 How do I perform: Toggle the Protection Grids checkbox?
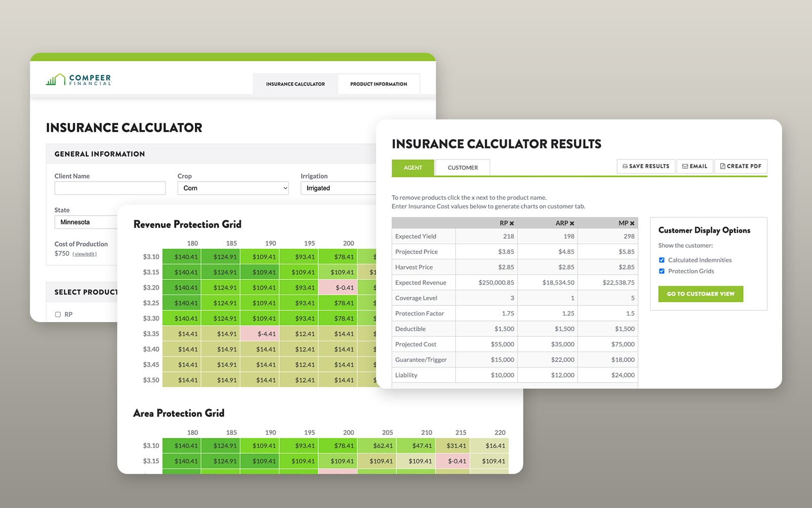662,271
